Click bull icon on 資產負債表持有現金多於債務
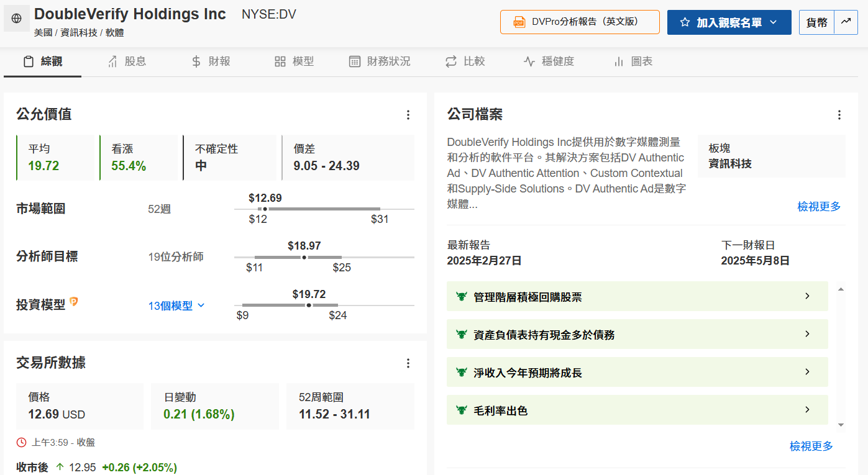The width and height of the screenshot is (868, 475). coord(461,335)
